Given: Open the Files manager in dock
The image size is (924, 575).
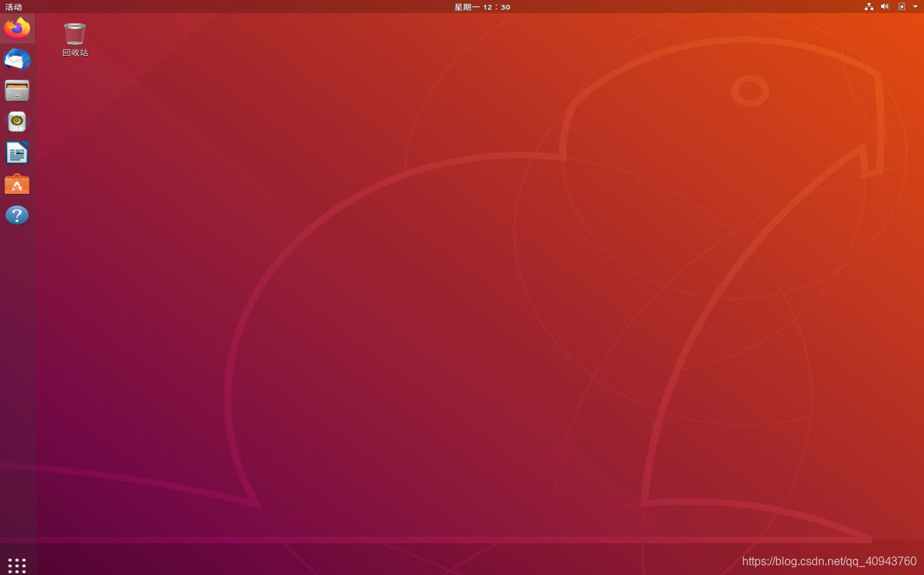Looking at the screenshot, I should click(x=17, y=91).
